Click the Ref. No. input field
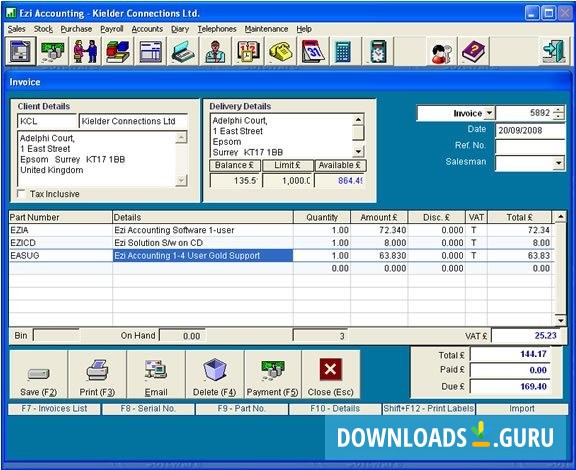576x470 pixels. click(530, 147)
